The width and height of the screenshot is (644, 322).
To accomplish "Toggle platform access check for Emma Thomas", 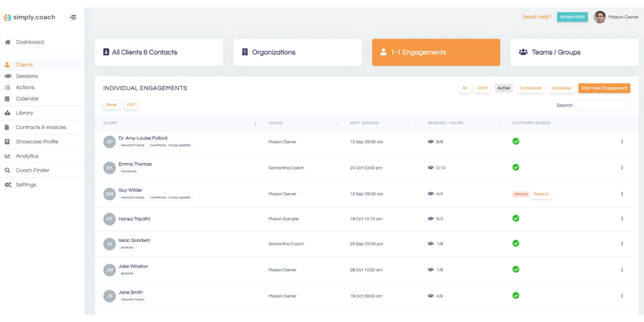I will pyautogui.click(x=515, y=167).
